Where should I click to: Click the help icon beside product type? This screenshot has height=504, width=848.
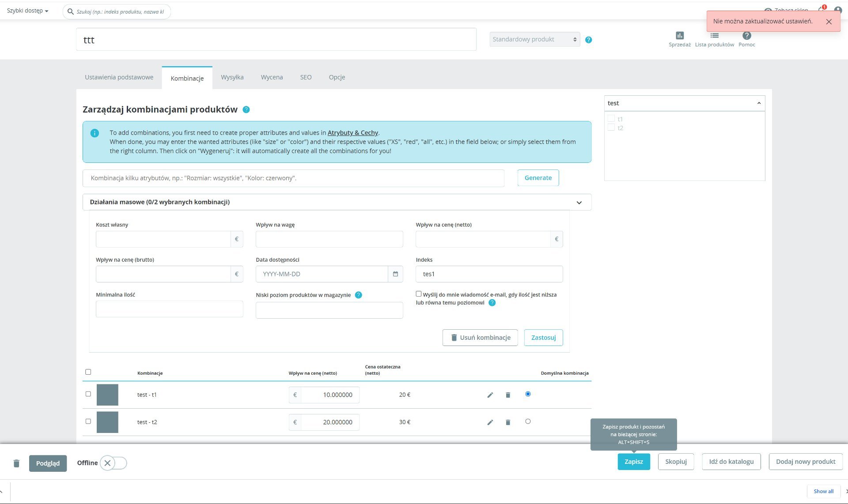pos(588,40)
